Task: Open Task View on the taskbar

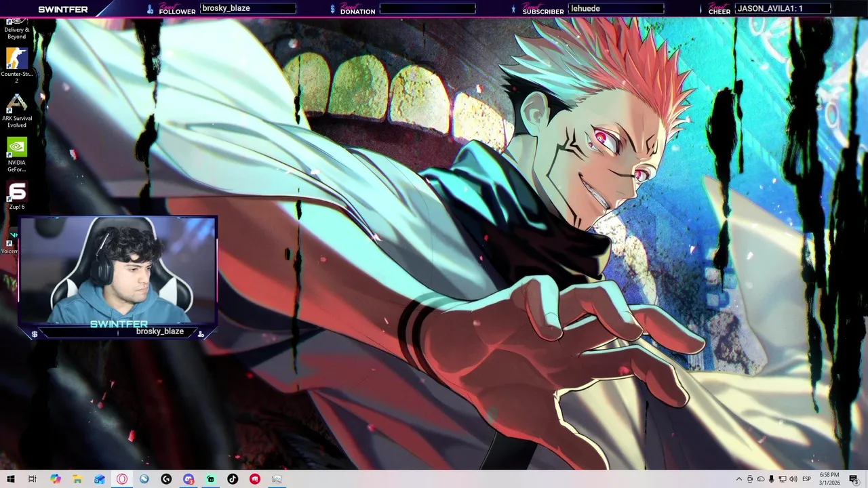Action: click(x=32, y=479)
